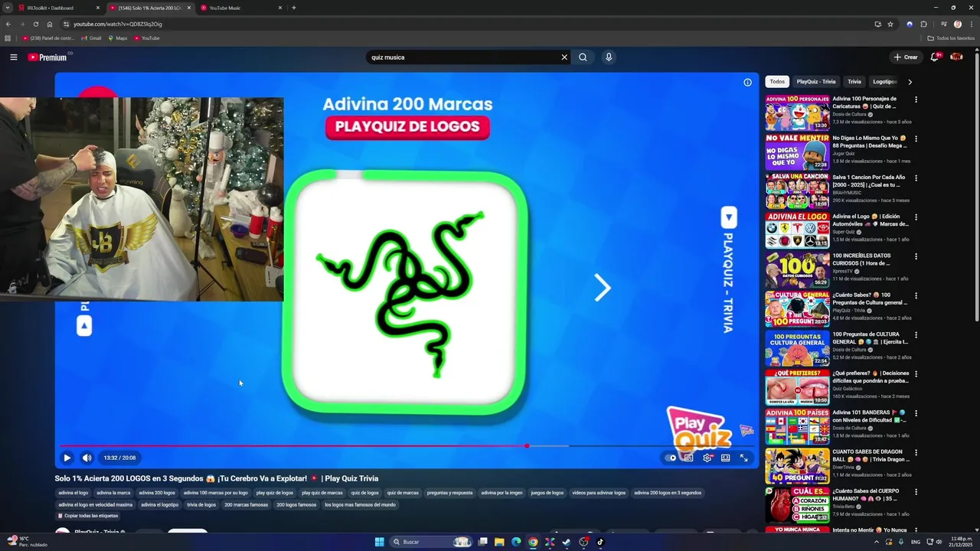Open the 'Todos los favoritos' bookmarks folder
Viewport: 980px width, 551px height.
pos(951,38)
